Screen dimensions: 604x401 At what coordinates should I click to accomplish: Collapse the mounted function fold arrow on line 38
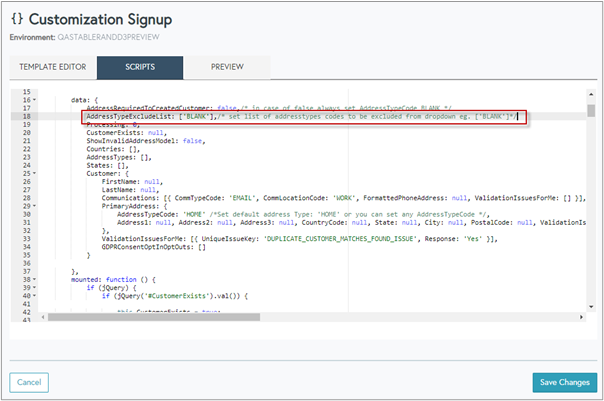(x=34, y=279)
